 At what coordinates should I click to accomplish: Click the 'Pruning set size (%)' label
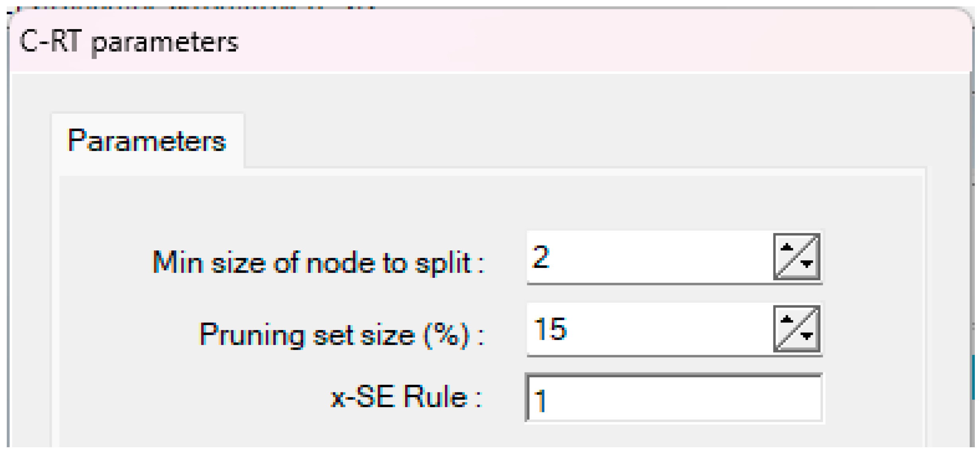point(341,335)
